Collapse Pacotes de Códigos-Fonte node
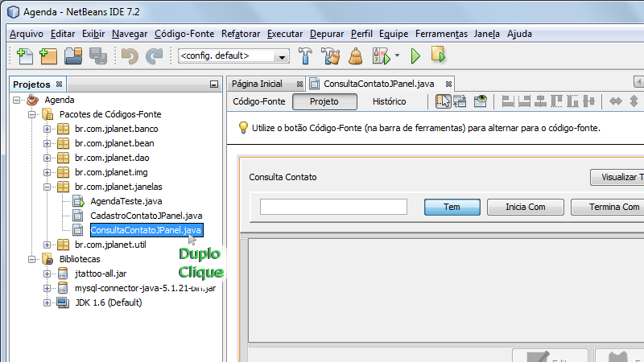The height and width of the screenshot is (362, 644). 31,114
